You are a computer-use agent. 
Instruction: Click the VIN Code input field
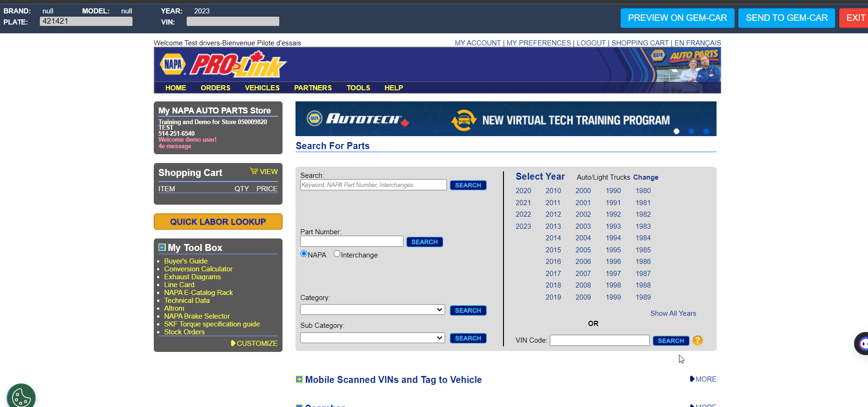coord(599,340)
